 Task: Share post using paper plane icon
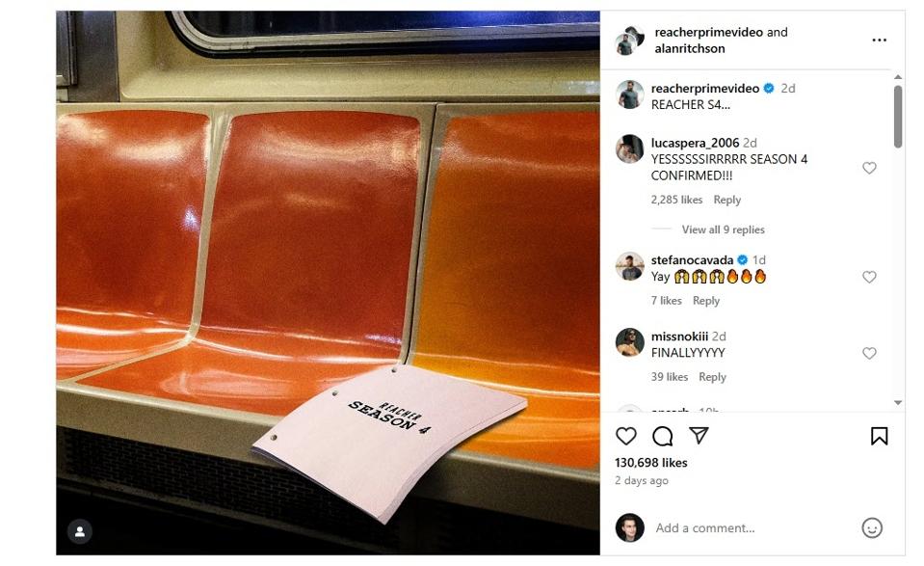699,435
